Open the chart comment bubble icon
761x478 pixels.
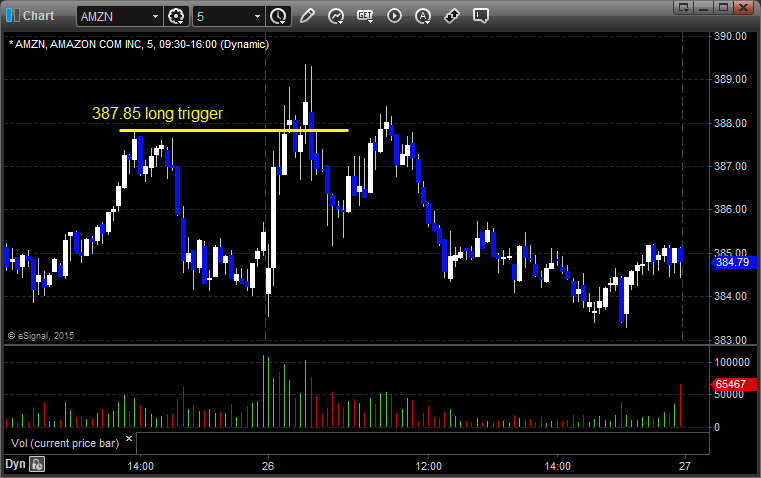pos(481,16)
